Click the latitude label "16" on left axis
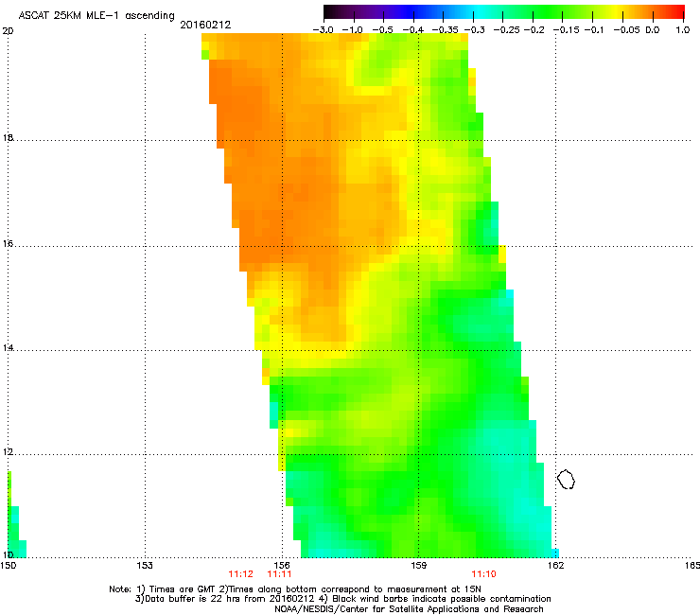The height and width of the screenshot is (615, 700). pos(8,244)
